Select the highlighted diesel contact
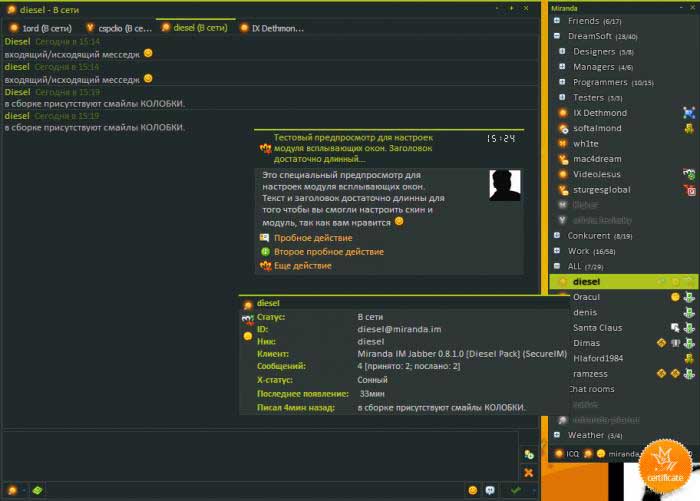This screenshot has height=501, width=700. point(623,281)
